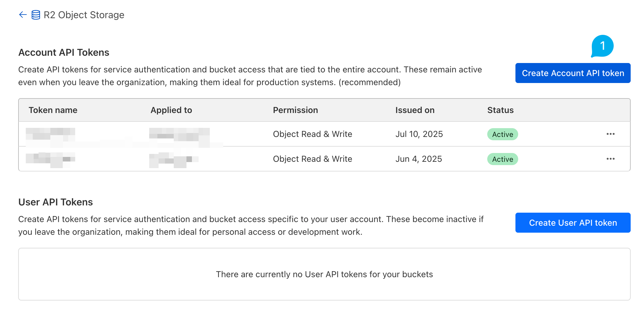The height and width of the screenshot is (309, 644).
Task: Open actions menu for Jun 4, 2025 token
Action: [x=610, y=159]
